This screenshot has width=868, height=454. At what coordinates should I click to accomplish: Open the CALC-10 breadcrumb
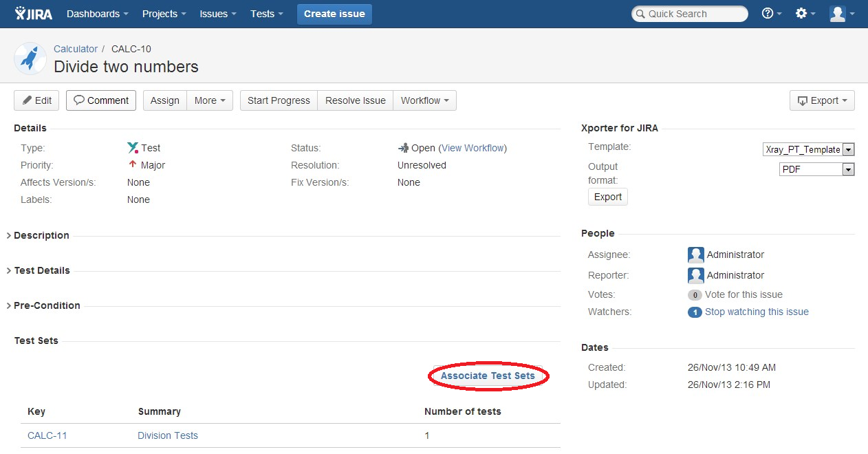click(x=131, y=49)
